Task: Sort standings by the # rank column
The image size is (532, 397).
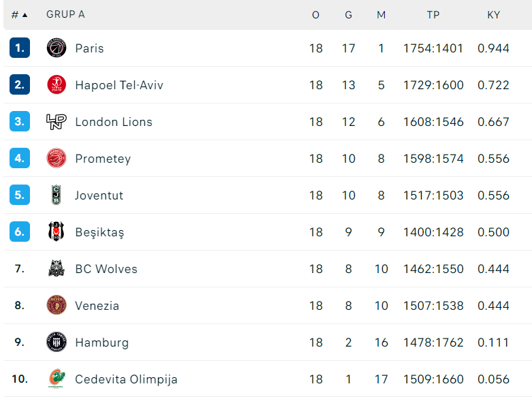Action: (x=19, y=15)
